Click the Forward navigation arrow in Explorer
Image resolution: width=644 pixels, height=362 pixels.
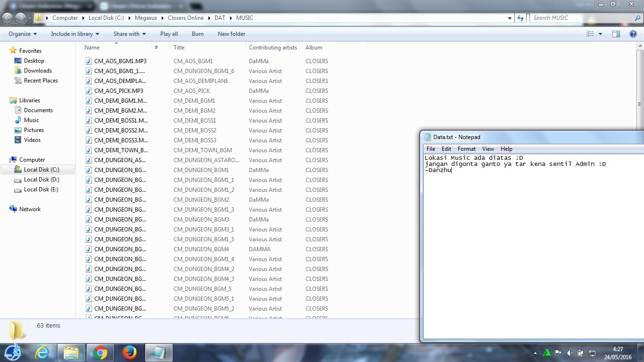[21, 18]
